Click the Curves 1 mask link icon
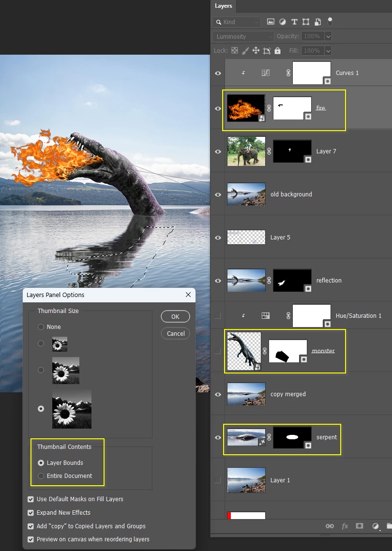The height and width of the screenshot is (551, 392). 288,73
